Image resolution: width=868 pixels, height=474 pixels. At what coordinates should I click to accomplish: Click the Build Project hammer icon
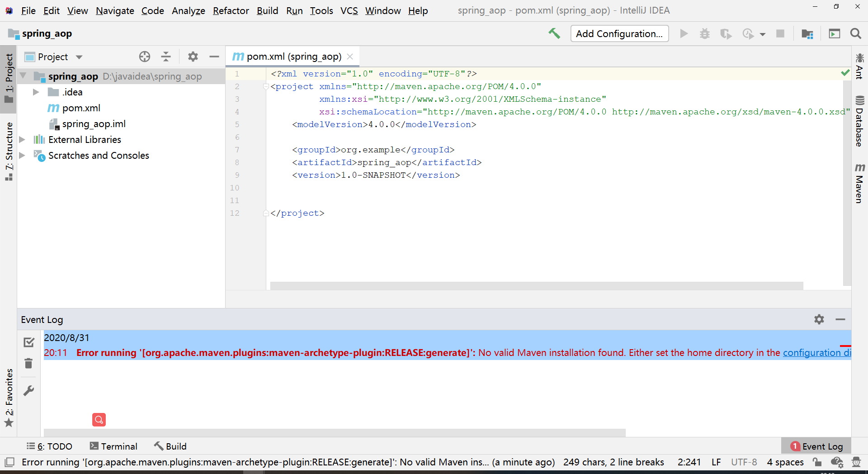554,33
